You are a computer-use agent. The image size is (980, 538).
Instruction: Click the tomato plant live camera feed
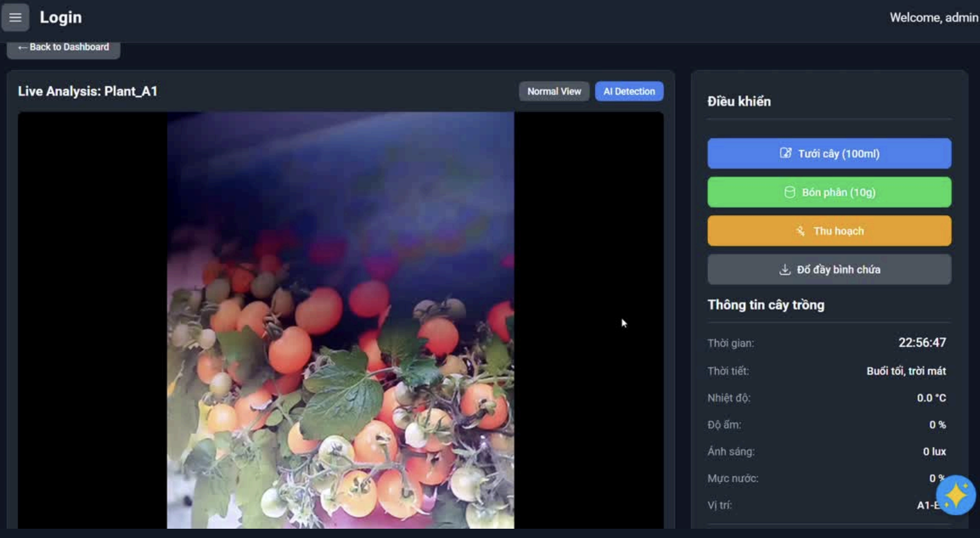(340, 320)
